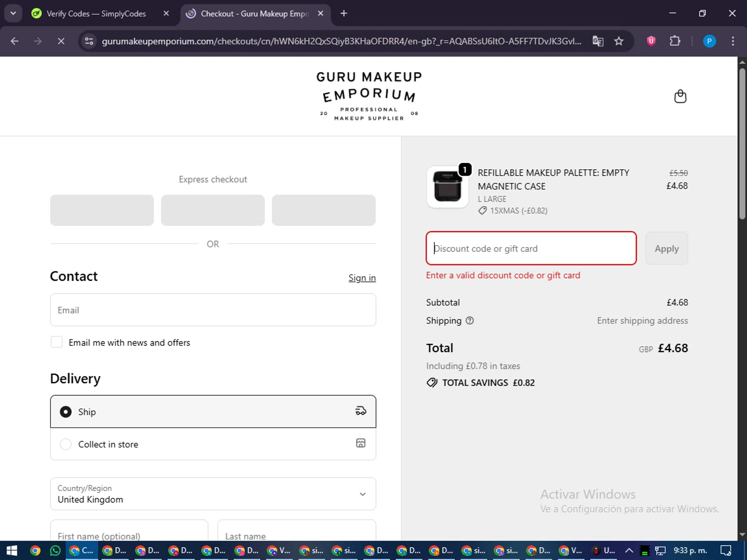The image size is (747, 560).
Task: Tick Email me with news and offers
Action: click(x=57, y=342)
